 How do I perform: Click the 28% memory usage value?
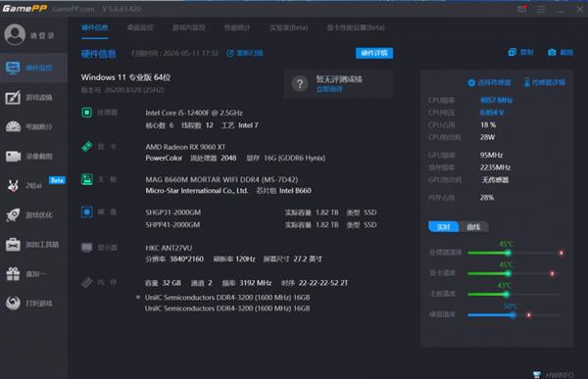click(487, 198)
